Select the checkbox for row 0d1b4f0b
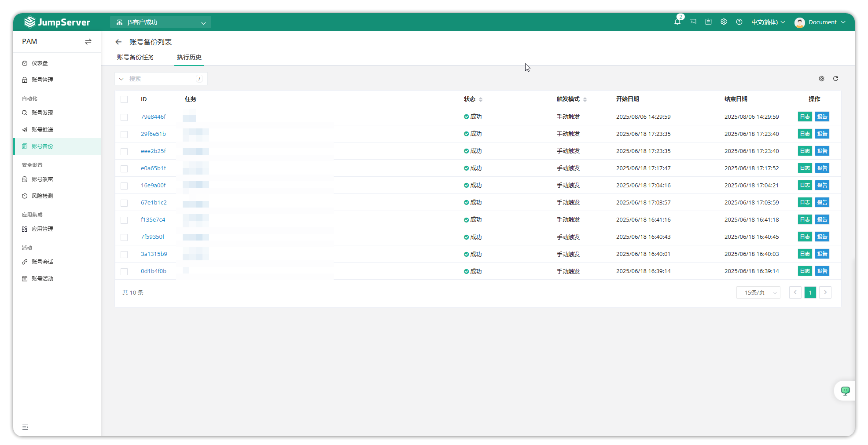Viewport: 868px width, 445px height. tap(124, 272)
